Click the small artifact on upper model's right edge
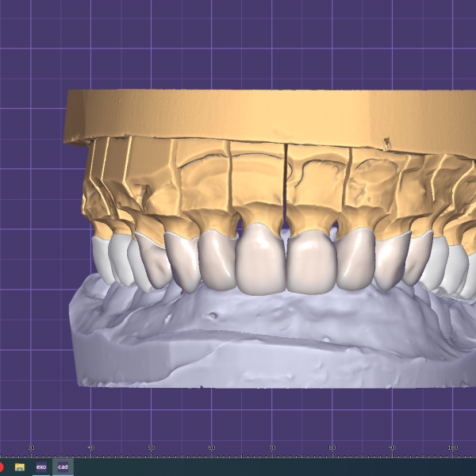The height and width of the screenshot is (476, 476). (386, 144)
